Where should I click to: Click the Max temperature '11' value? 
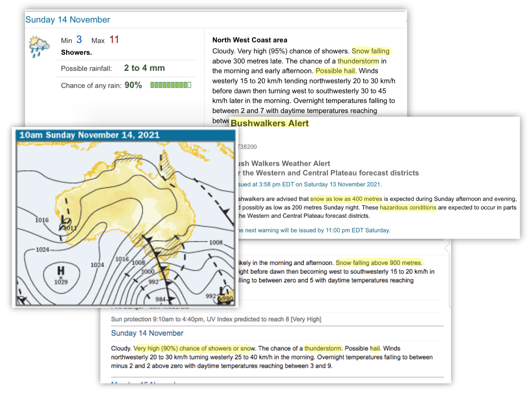pyautogui.click(x=114, y=39)
